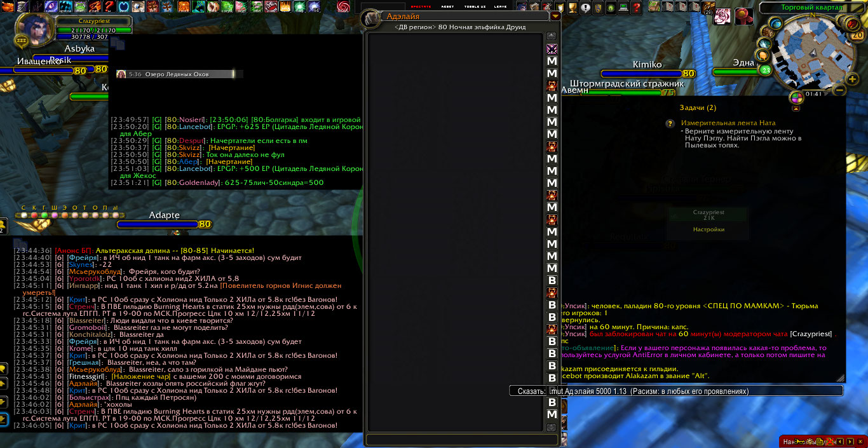Jump to chat bottom with the highlighted arrow button
Image resolution: width=868 pixels, height=448 pixels.
coord(3,418)
